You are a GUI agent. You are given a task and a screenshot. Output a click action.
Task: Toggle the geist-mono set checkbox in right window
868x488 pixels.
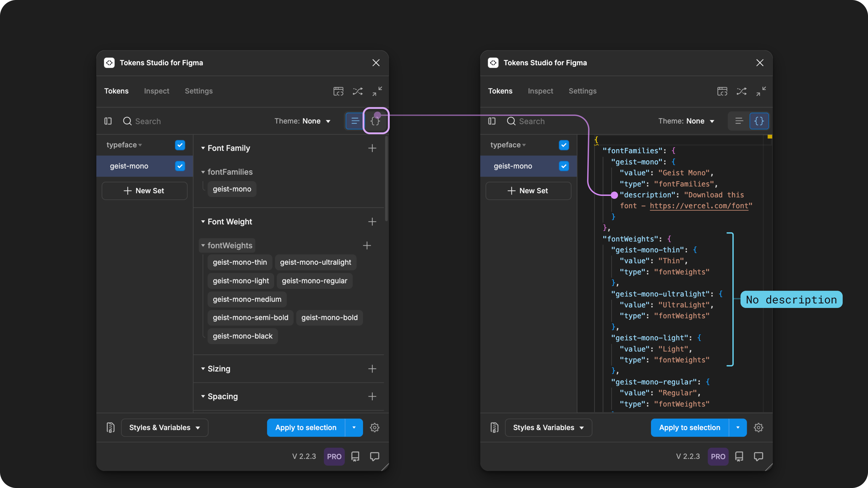point(564,166)
